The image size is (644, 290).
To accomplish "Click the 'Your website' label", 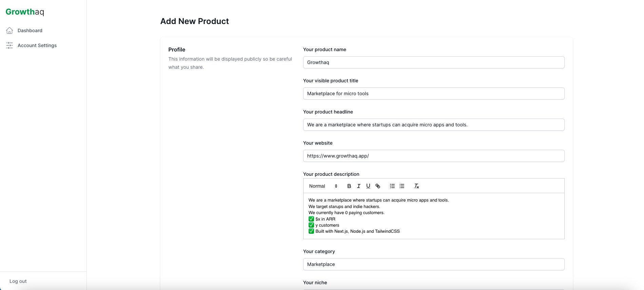I will coord(318,143).
